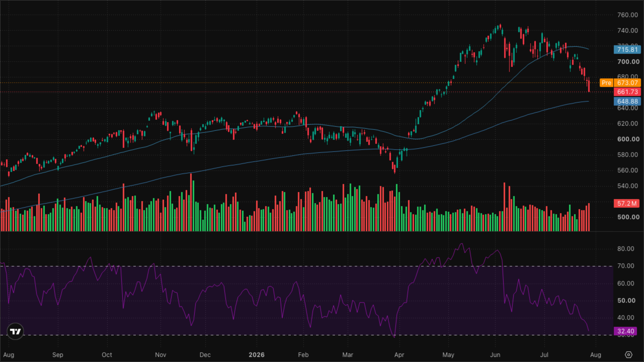Select the 661.73 last price label
Viewport: 644px width, 362px height.
[627, 92]
